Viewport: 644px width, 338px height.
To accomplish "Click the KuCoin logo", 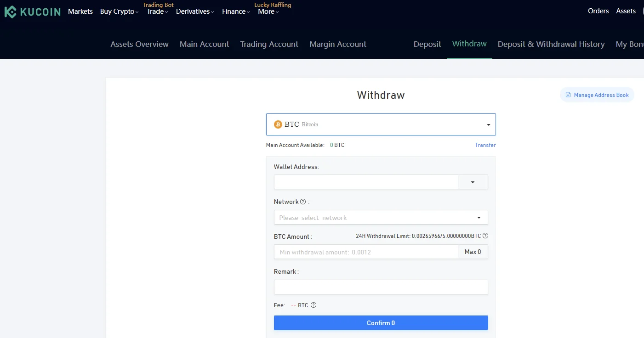I will point(33,12).
